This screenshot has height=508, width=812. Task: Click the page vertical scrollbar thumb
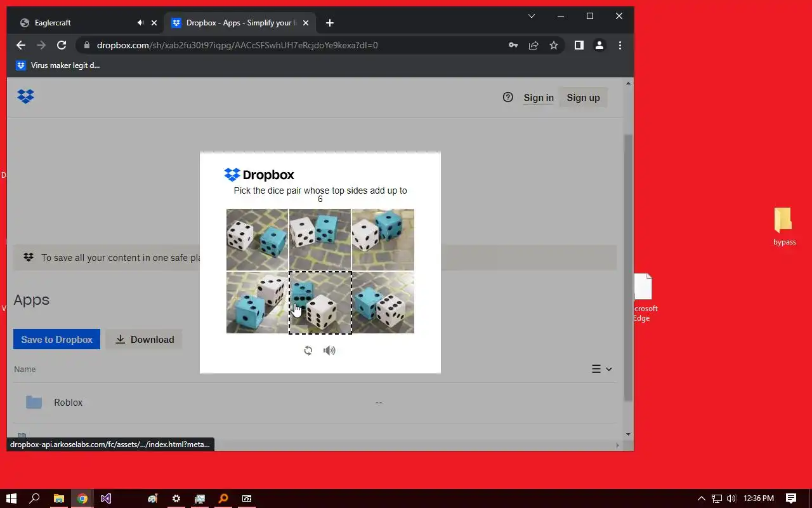click(x=629, y=267)
